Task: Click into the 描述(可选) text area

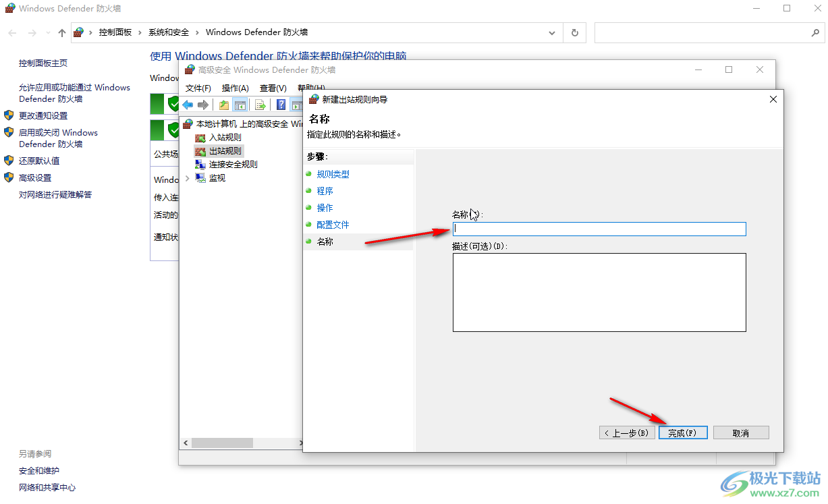Action: (x=599, y=292)
